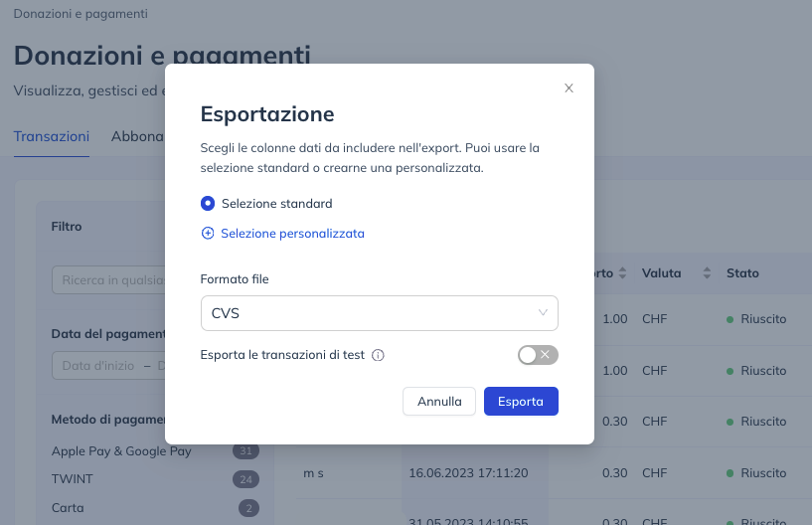Screen dimensions: 812x525
Task: Filter by TWINT payment method
Action: click(72, 479)
